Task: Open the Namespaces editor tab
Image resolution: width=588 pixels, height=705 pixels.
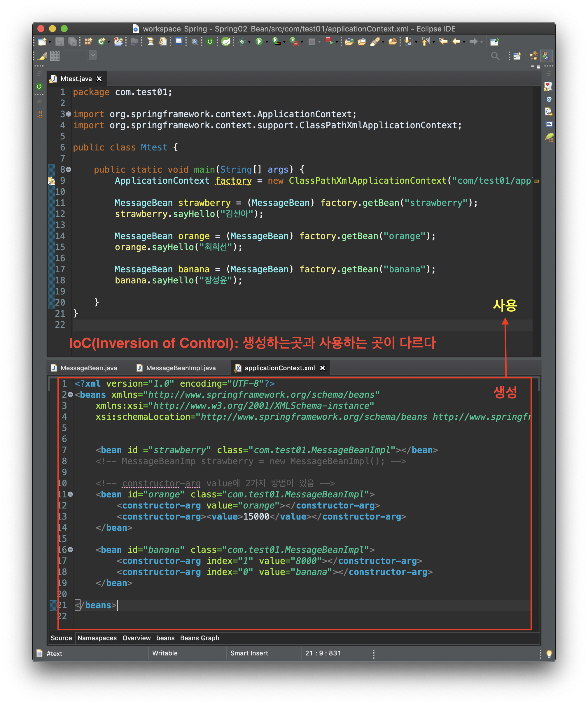Action: [x=97, y=638]
